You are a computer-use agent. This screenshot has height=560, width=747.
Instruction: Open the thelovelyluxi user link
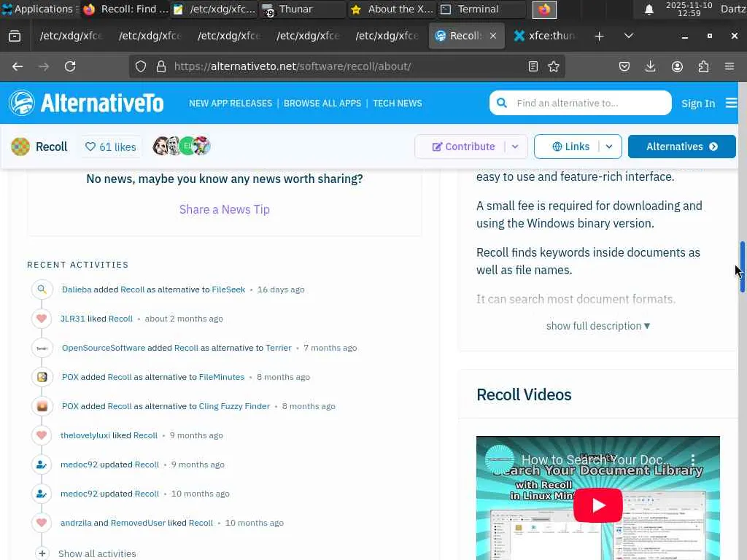click(85, 435)
